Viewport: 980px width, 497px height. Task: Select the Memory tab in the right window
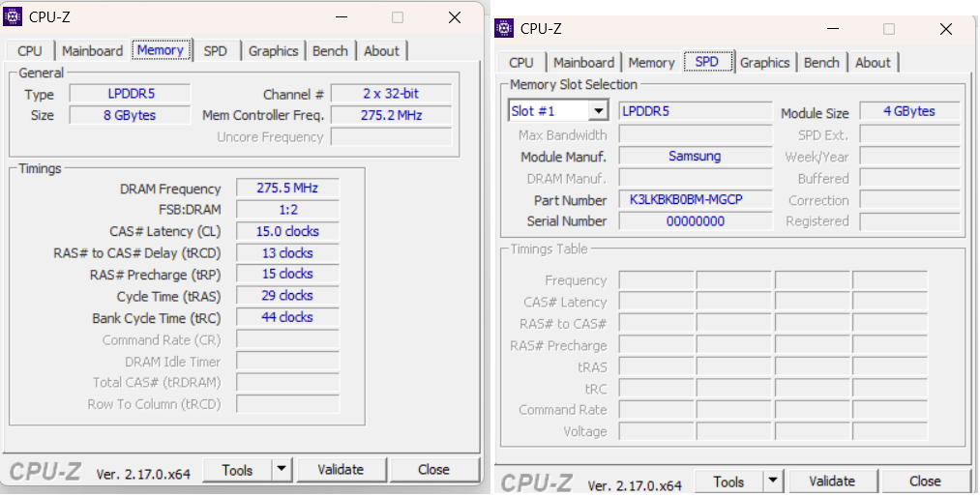click(651, 62)
